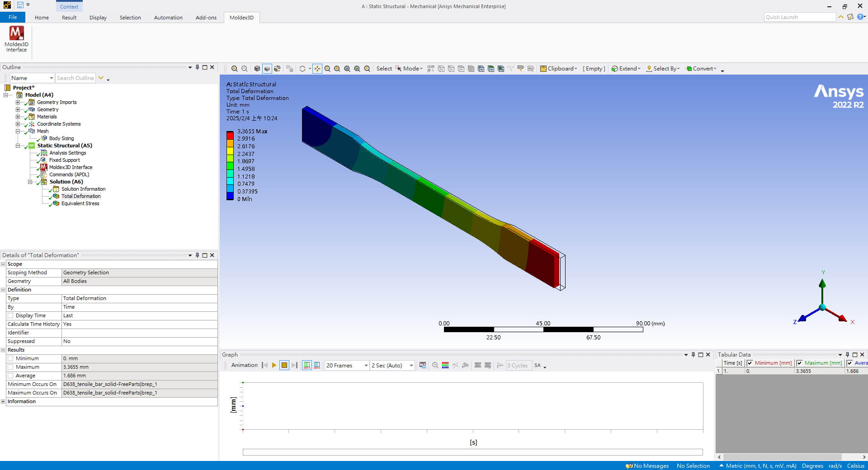Collapse the Static Structural (A5) tree node

click(x=18, y=146)
